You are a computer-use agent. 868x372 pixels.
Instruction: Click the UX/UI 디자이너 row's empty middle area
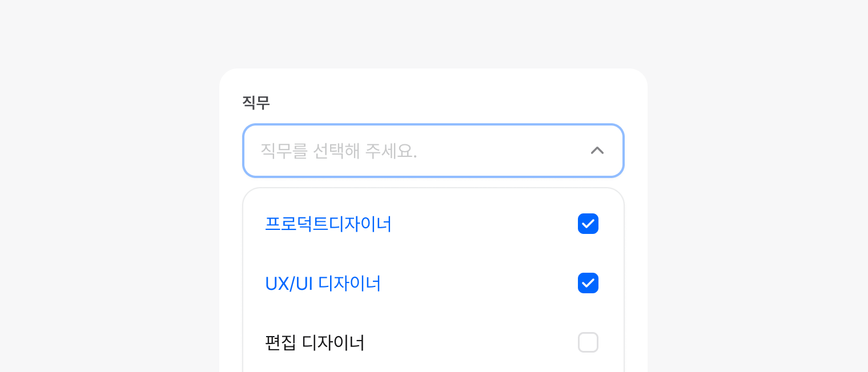(x=480, y=283)
